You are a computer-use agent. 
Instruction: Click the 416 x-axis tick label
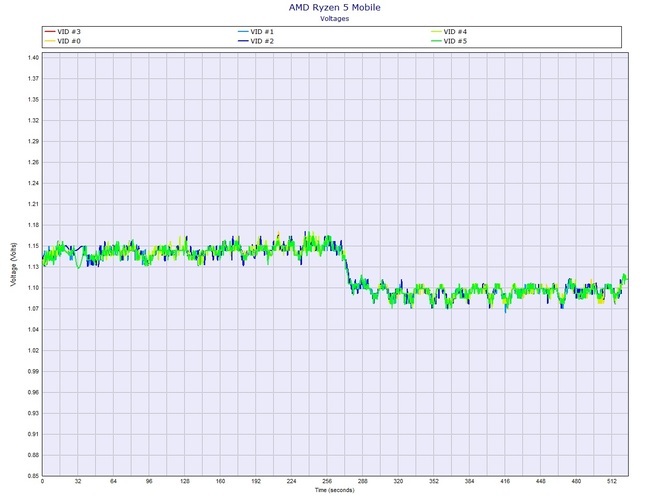[x=505, y=481]
